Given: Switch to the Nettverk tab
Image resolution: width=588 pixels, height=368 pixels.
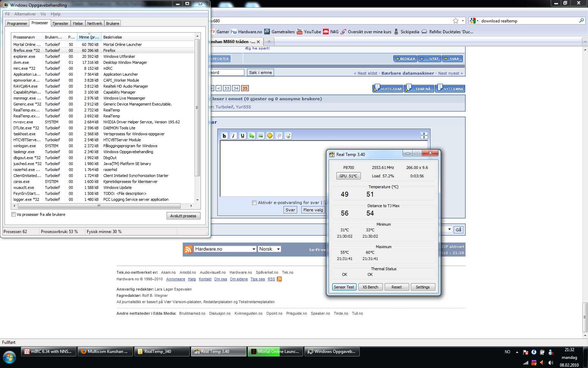Looking at the screenshot, I should tap(94, 23).
